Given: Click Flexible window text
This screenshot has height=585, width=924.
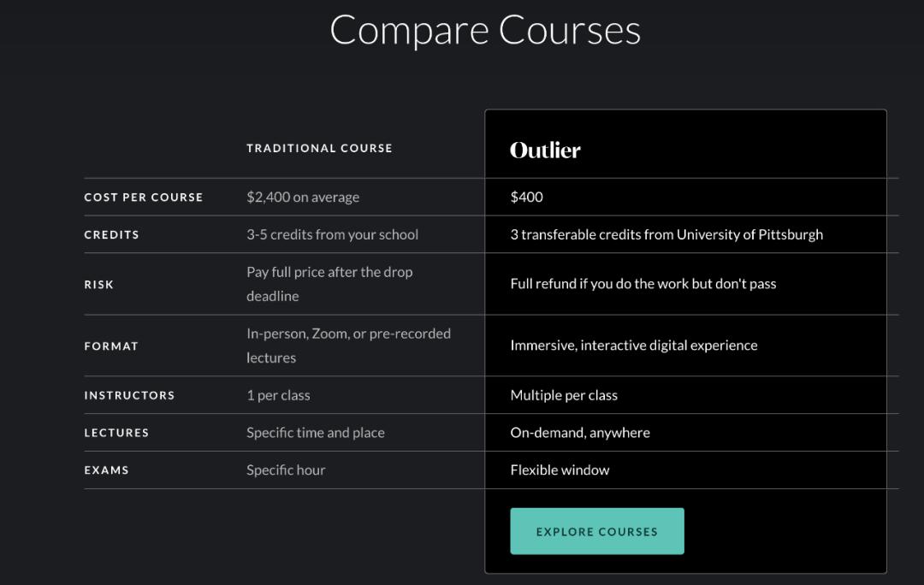Looking at the screenshot, I should pos(560,470).
